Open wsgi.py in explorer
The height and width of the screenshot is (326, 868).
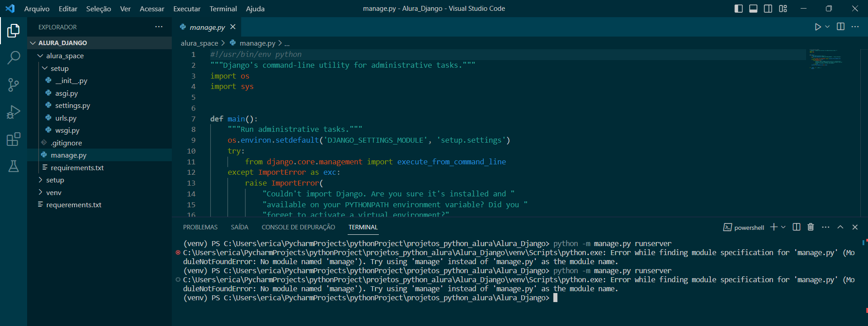[x=99, y=130]
